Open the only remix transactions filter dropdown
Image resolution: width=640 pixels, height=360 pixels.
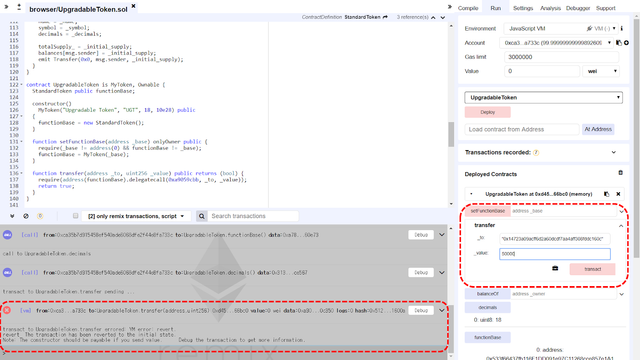point(136,216)
